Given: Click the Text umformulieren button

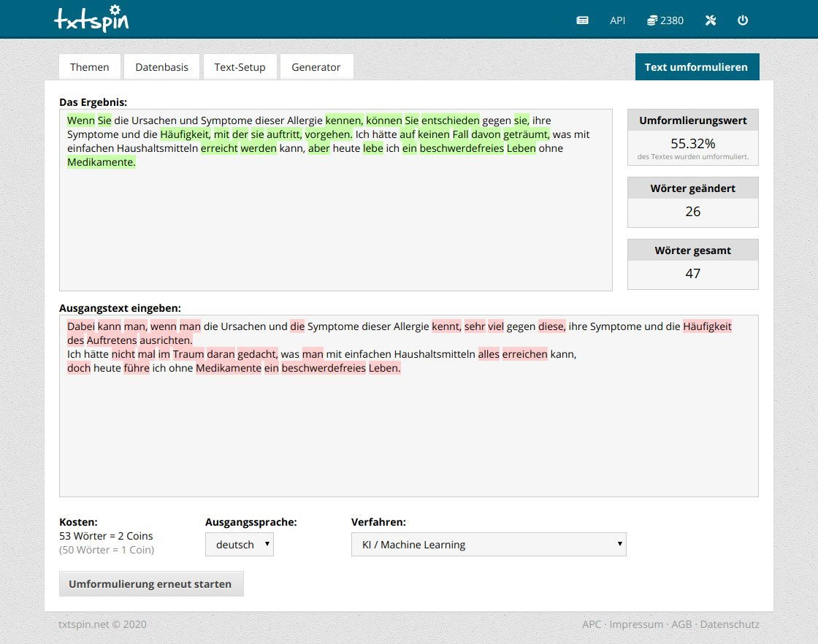Looking at the screenshot, I should click(697, 66).
